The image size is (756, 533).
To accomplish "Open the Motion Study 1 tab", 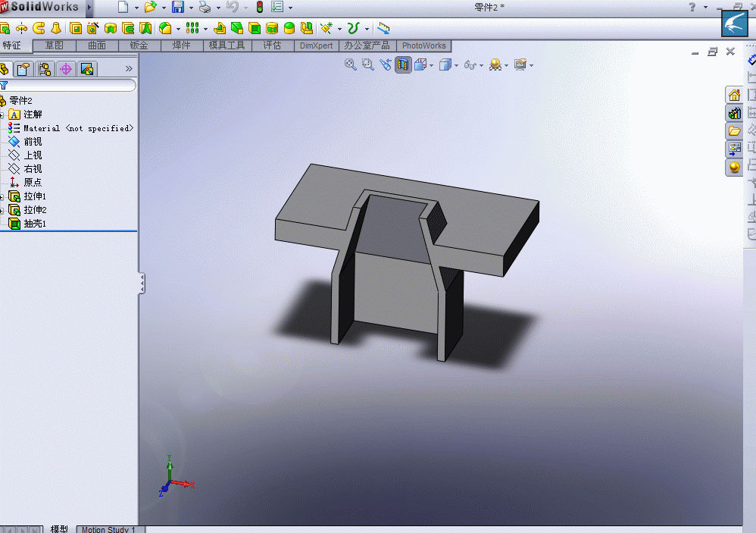I will 111,529.
